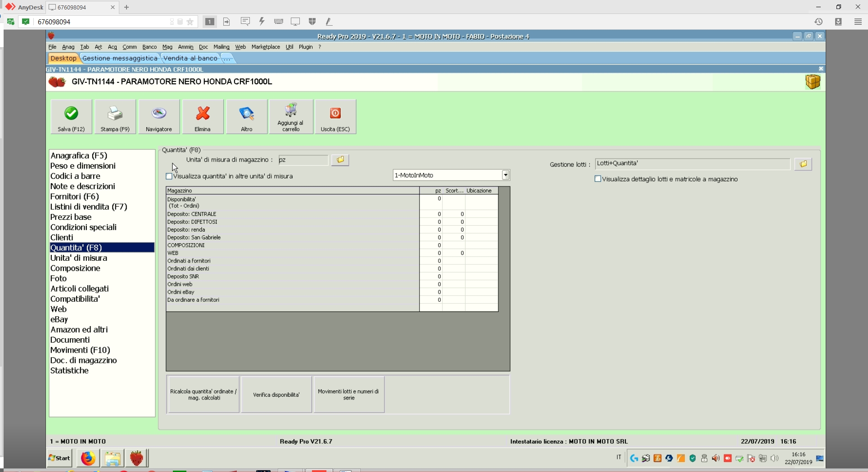Switch to the Gestione messaggistica tab
Screen dimensions: 868x472
120,58
